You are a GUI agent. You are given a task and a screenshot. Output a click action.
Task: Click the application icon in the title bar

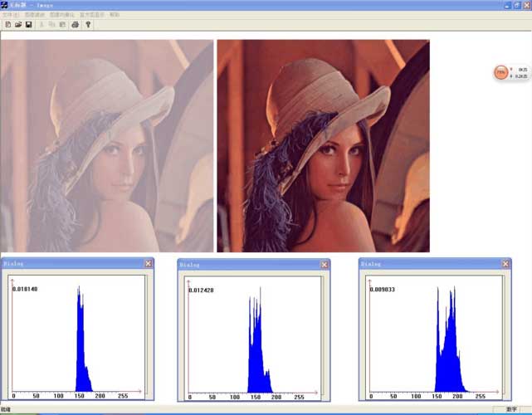click(4, 5)
